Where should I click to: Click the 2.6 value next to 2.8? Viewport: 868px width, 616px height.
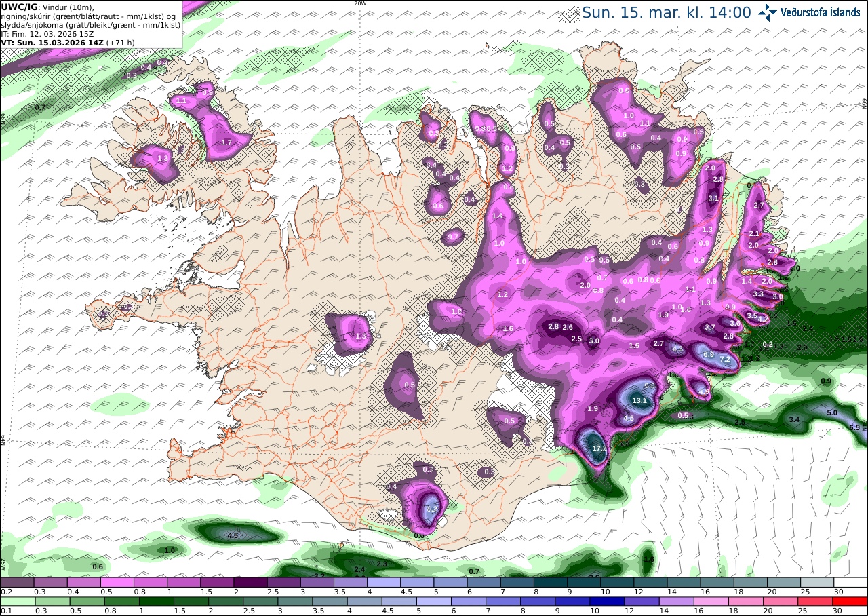pyautogui.click(x=568, y=328)
